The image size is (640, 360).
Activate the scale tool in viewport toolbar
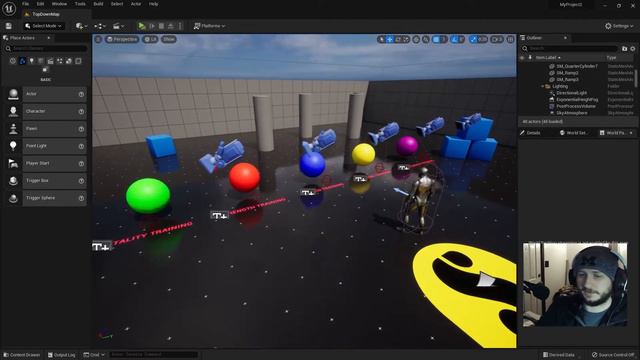pos(406,39)
